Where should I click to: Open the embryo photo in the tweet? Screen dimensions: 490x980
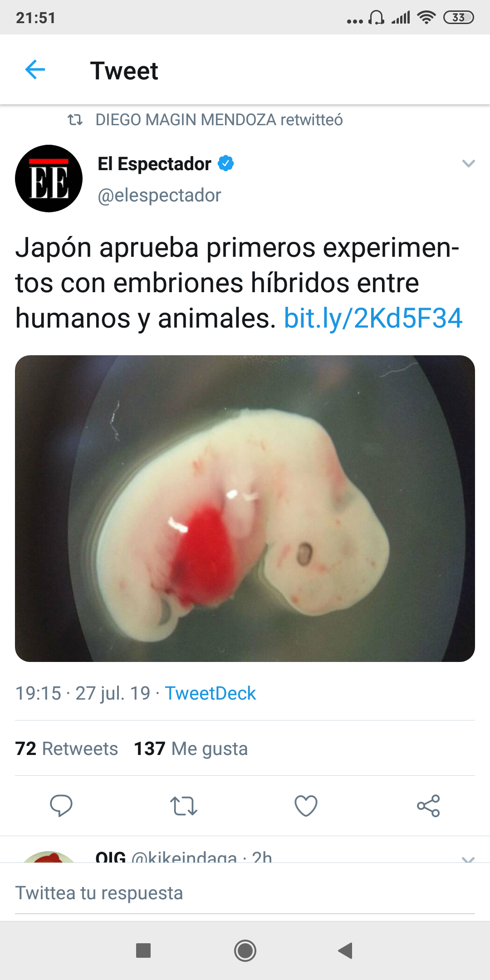pos(245,509)
